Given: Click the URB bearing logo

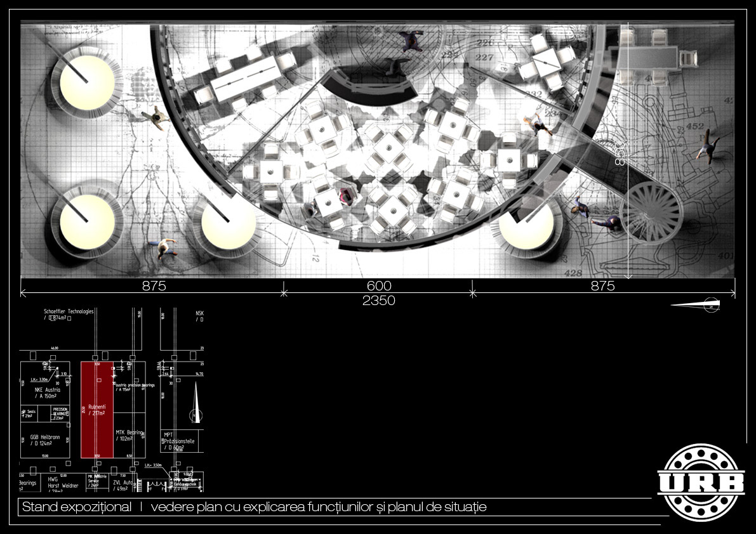Looking at the screenshot, I should (x=701, y=482).
